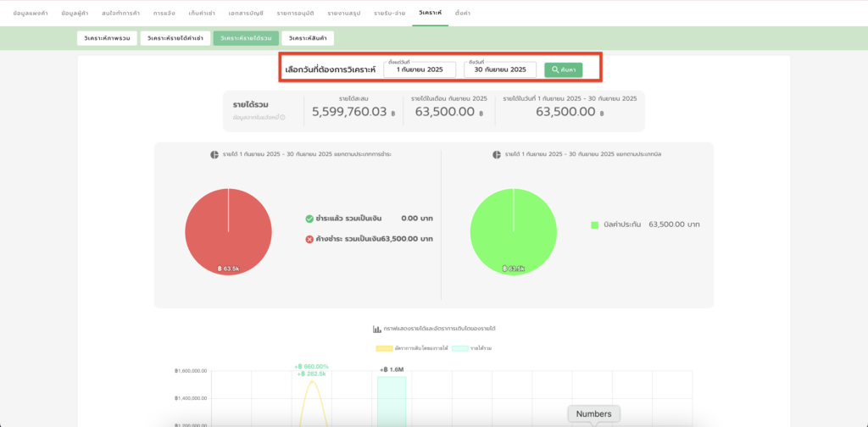Open the start date field 1 กันยายน 2025
Image resolution: width=868 pixels, height=427 pixels.
pyautogui.click(x=420, y=69)
